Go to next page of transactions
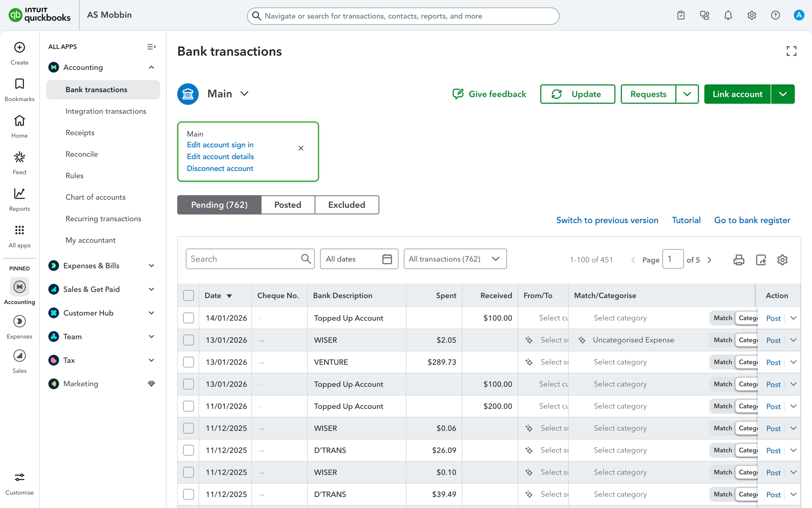The width and height of the screenshot is (812, 508). (710, 260)
